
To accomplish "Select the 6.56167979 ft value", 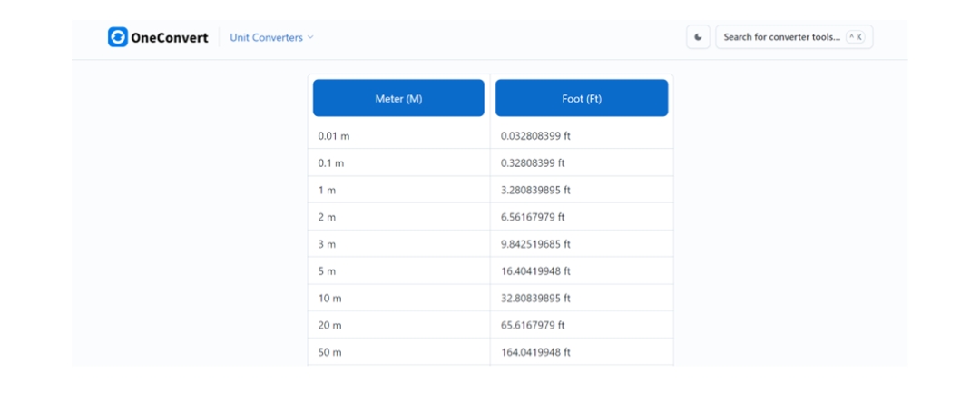I will click(533, 217).
